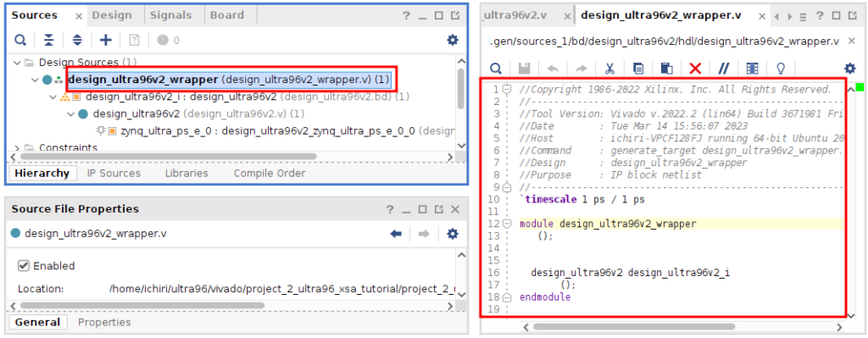Collapse the design_ultra96v2_wrapper tree node
This screenshot has width=868, height=338.
36,80
